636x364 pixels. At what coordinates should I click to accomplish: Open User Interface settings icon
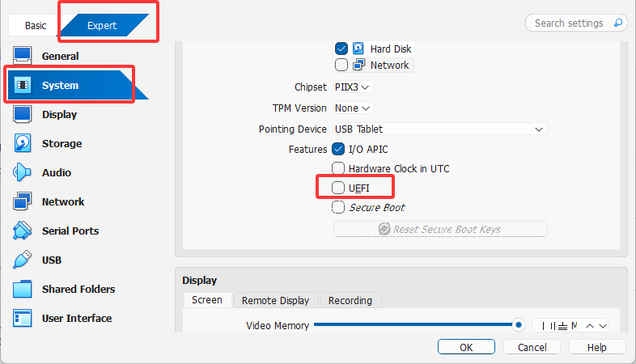(x=22, y=318)
